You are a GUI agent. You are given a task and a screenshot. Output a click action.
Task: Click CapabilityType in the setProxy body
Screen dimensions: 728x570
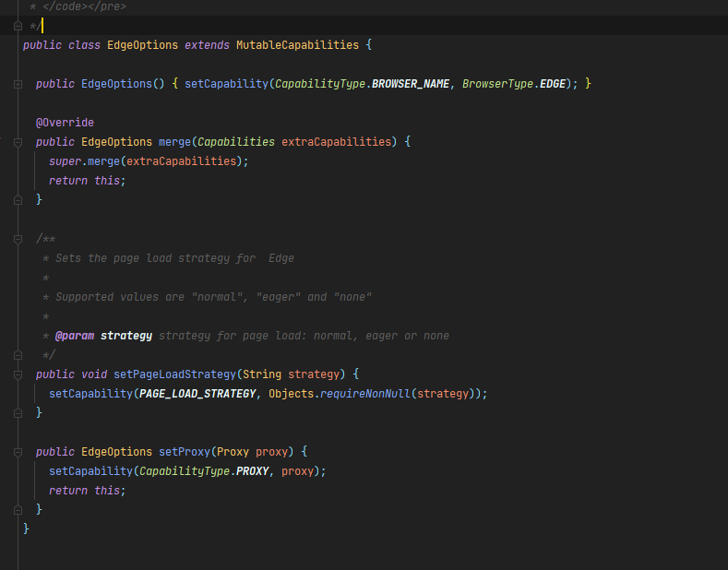[185, 471]
